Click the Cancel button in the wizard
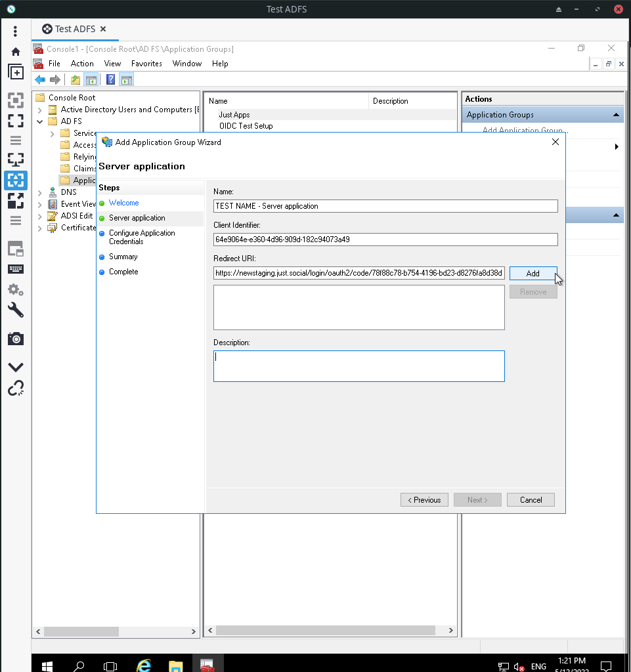Viewport: 631px width, 672px height. click(x=531, y=499)
